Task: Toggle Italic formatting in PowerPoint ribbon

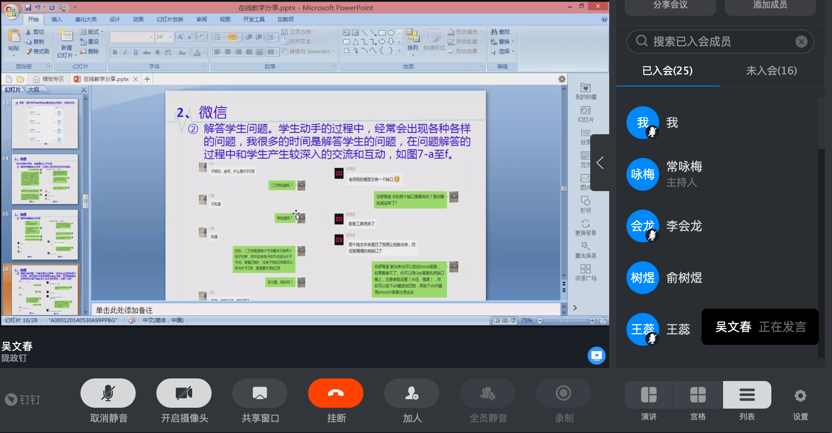Action: pyautogui.click(x=125, y=52)
